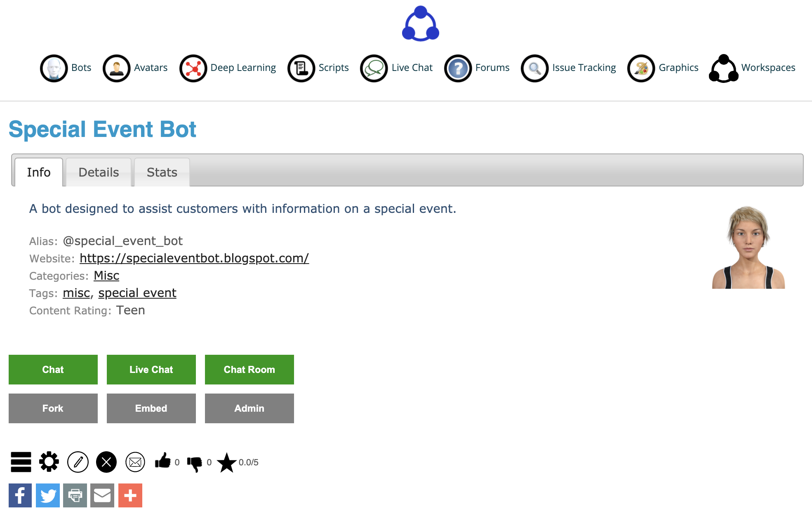Share on Twitter
Screen dimensions: 812x514
point(48,495)
